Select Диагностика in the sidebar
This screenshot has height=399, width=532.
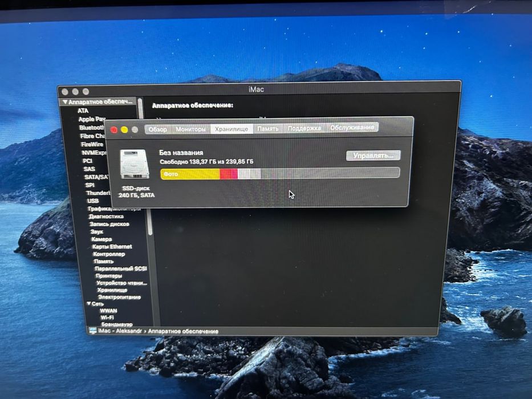point(106,217)
